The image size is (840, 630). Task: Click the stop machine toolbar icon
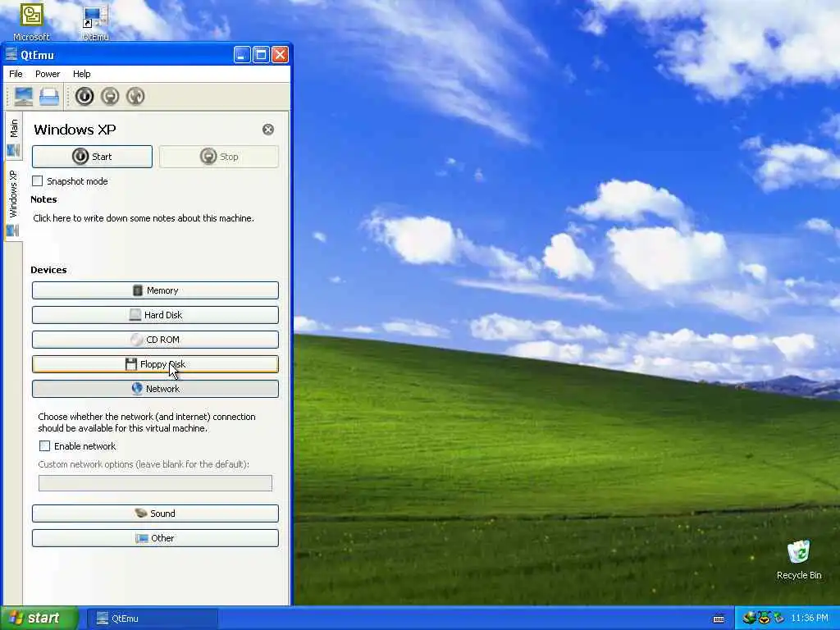(110, 97)
